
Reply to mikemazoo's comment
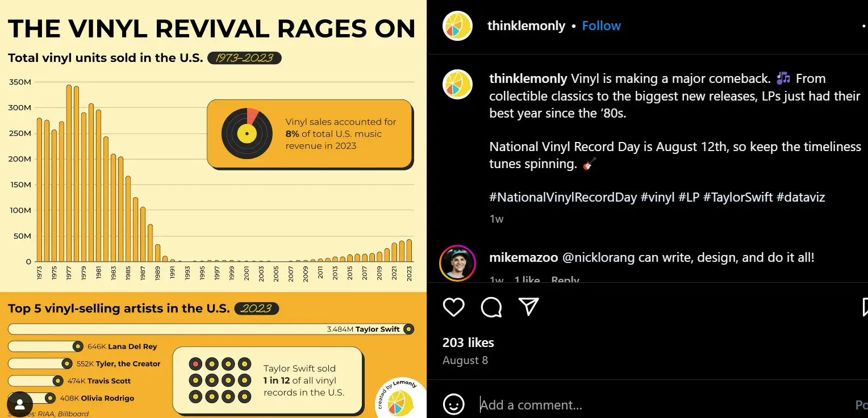point(565,279)
